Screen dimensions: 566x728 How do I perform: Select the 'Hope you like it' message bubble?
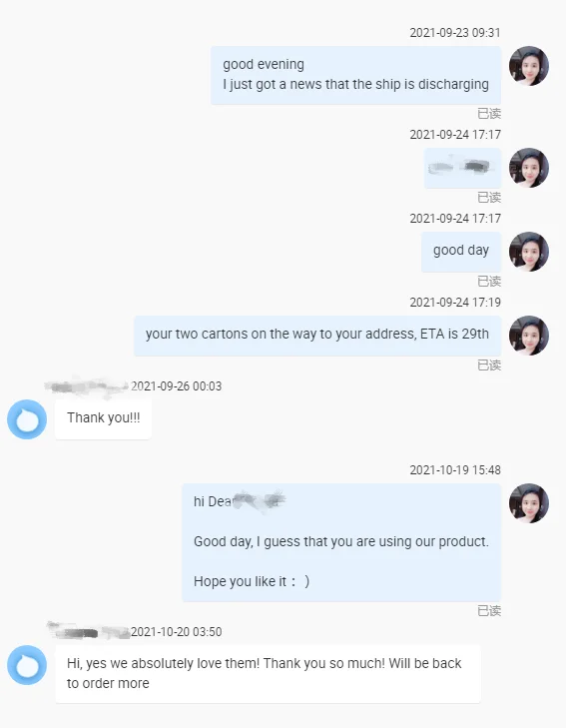(x=341, y=542)
